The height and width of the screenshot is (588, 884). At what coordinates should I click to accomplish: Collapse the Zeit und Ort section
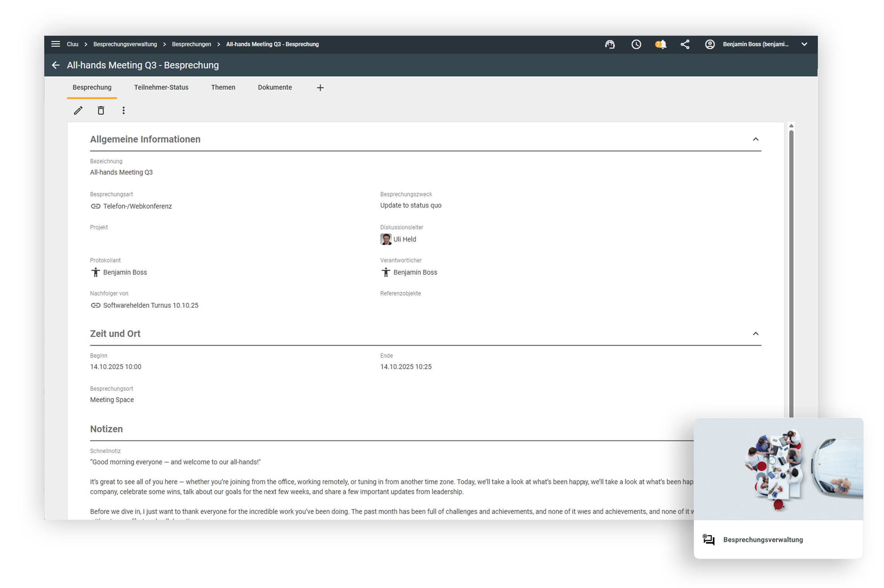click(x=755, y=333)
